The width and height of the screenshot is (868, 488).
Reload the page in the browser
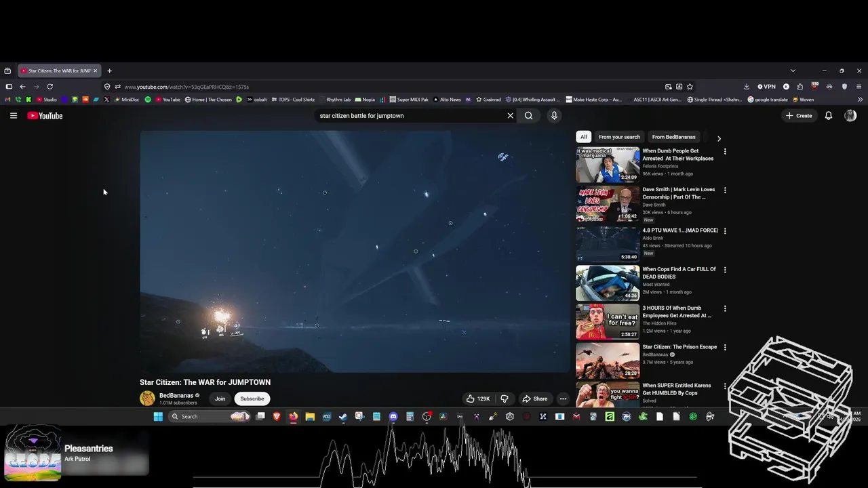pos(50,87)
